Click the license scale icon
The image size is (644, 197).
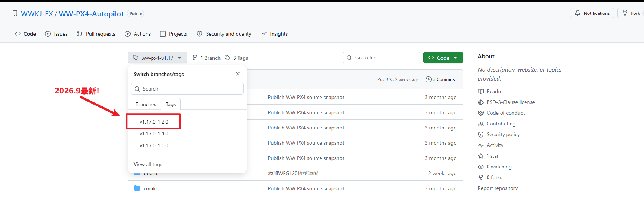click(481, 102)
